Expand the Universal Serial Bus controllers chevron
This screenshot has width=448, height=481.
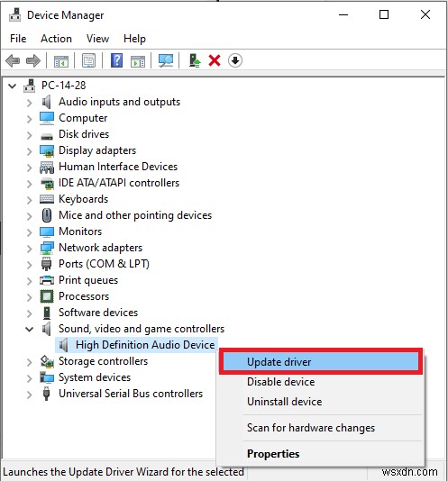(30, 395)
